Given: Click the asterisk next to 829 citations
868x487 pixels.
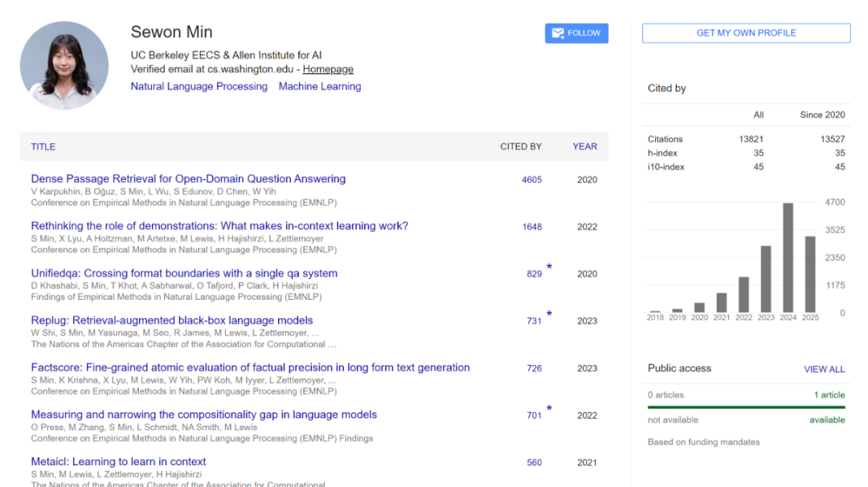Looking at the screenshot, I should pyautogui.click(x=550, y=268).
